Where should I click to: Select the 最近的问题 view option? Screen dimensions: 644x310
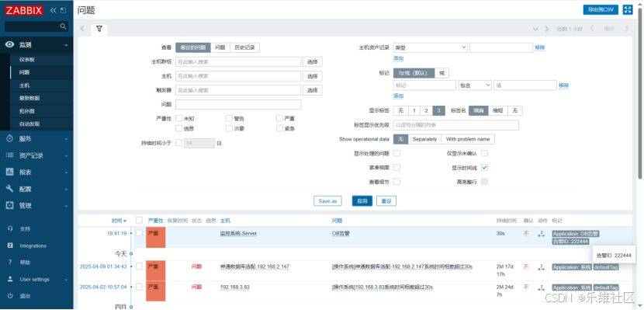pos(193,47)
